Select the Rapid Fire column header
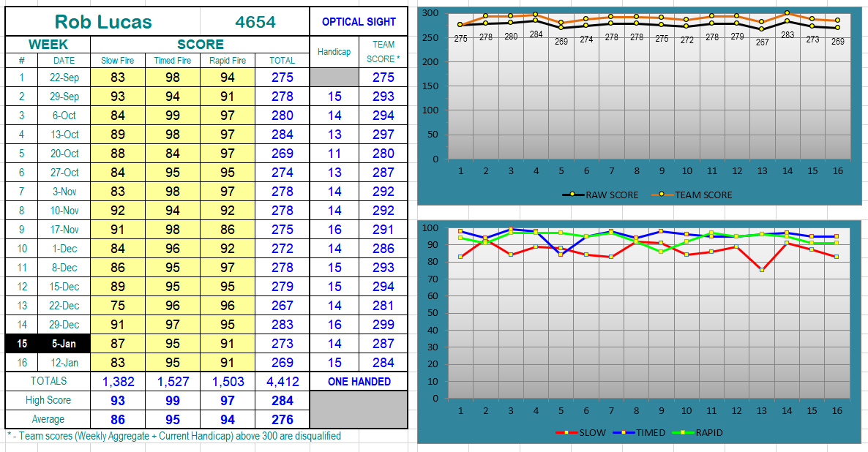 tap(228, 60)
